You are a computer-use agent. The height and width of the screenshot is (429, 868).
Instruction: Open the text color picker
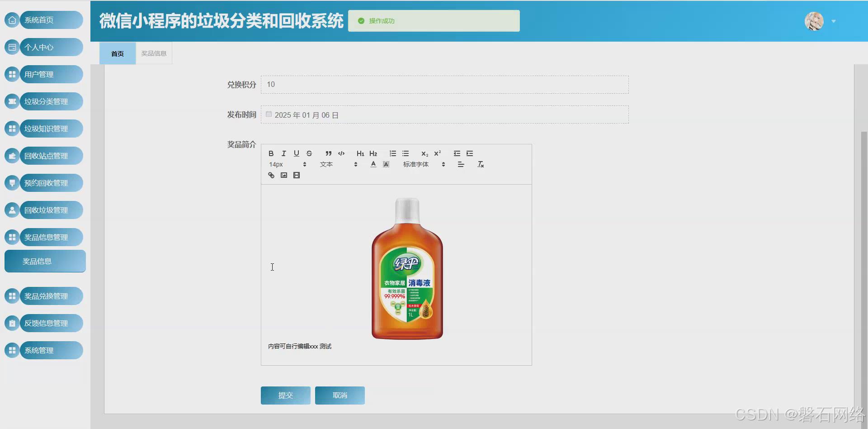[x=373, y=164]
